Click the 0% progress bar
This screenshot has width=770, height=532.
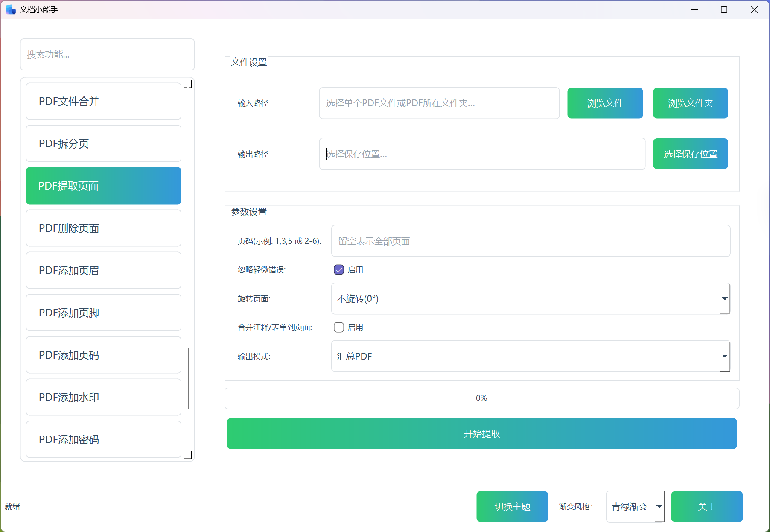(x=481, y=398)
